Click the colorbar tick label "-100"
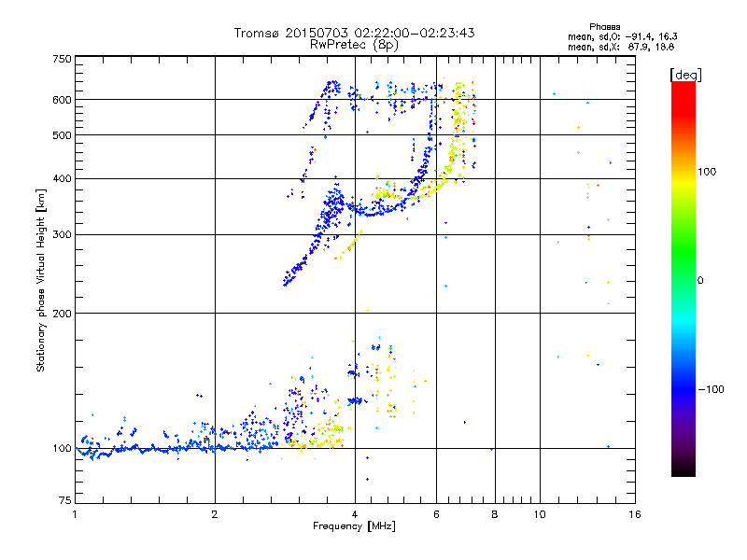The width and height of the screenshot is (747, 560). 711,389
